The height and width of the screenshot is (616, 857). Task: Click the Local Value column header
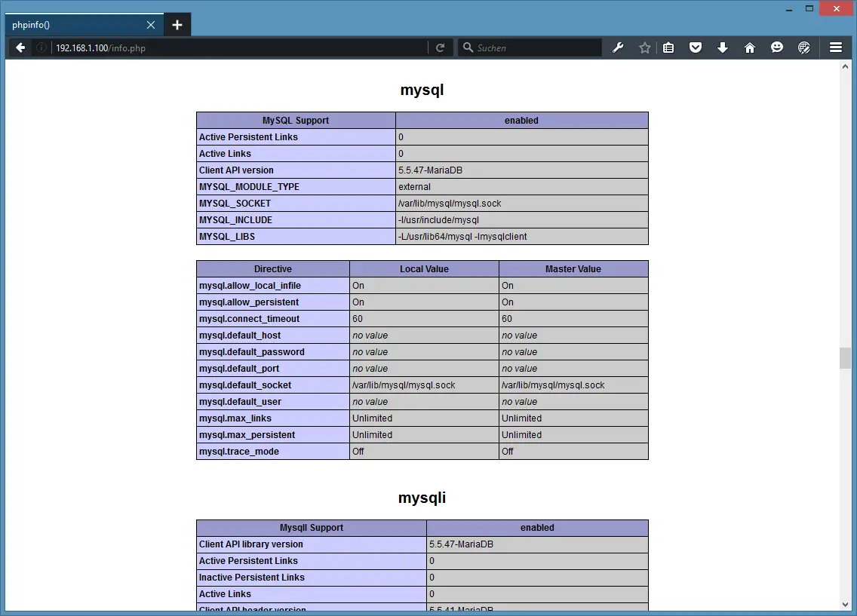[x=424, y=269]
